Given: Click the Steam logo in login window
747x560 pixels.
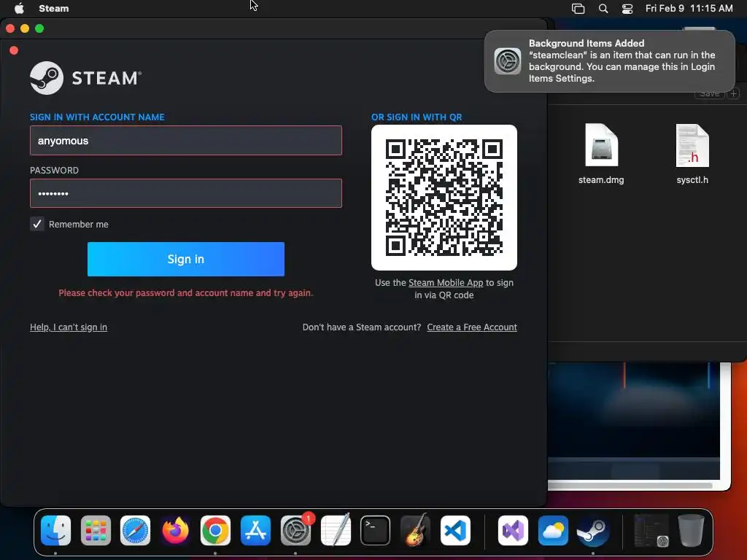Looking at the screenshot, I should pyautogui.click(x=86, y=77).
